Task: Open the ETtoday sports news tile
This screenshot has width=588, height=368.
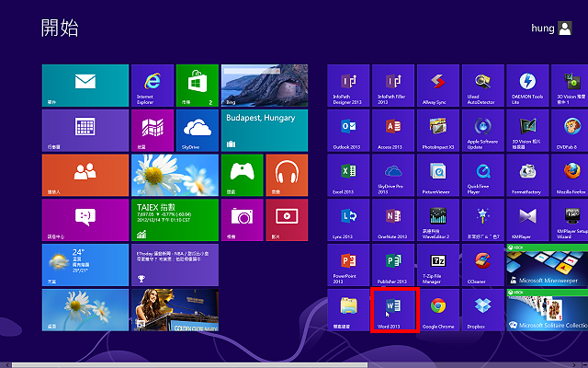Action: point(175,265)
